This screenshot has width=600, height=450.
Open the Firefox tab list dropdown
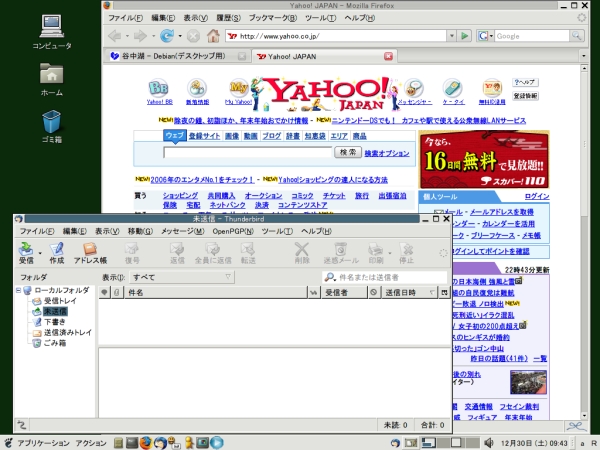pos(583,56)
